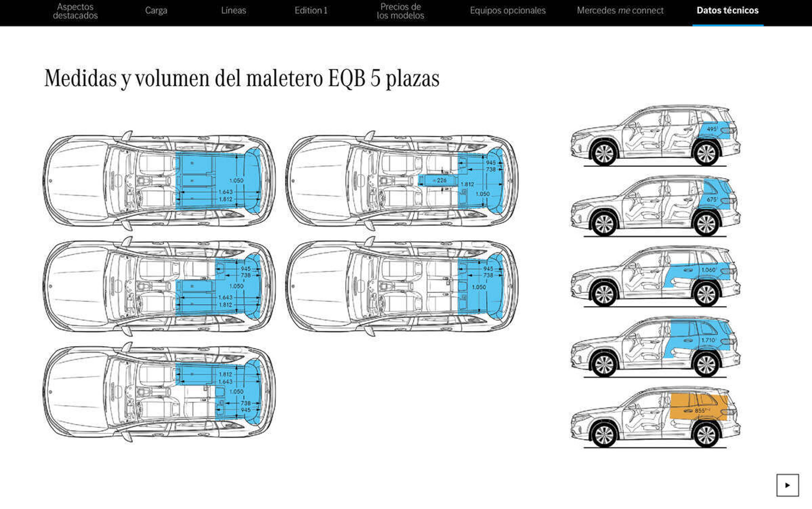Open Precios de los modelos tab
Viewport: 812px width, 509px height.
(x=400, y=11)
